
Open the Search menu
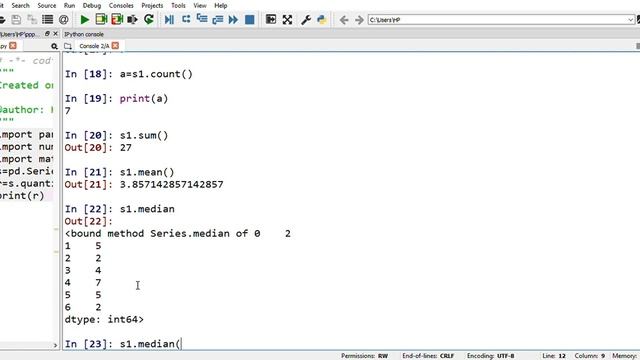[x=20, y=6]
